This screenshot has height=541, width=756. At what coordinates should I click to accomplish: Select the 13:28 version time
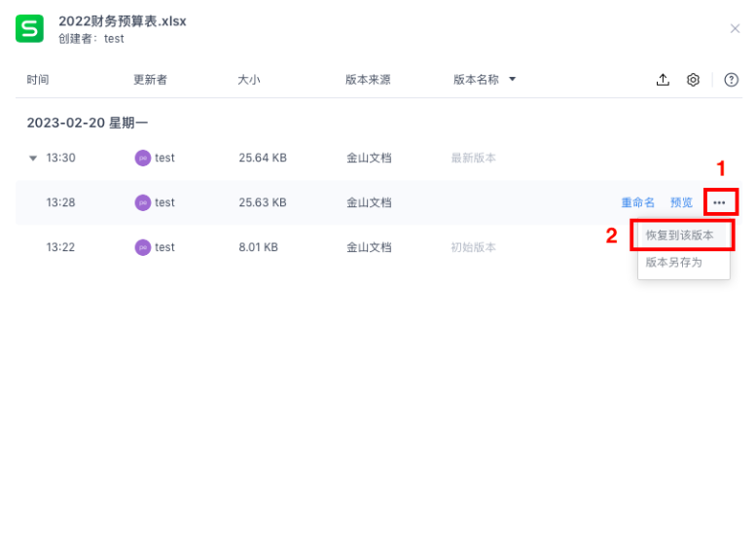[60, 202]
